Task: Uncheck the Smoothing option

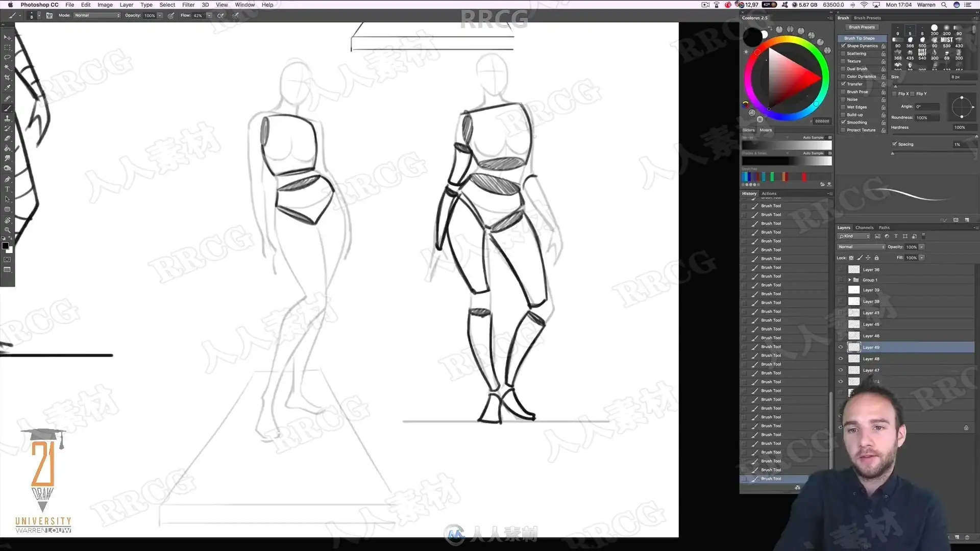Action: click(843, 122)
